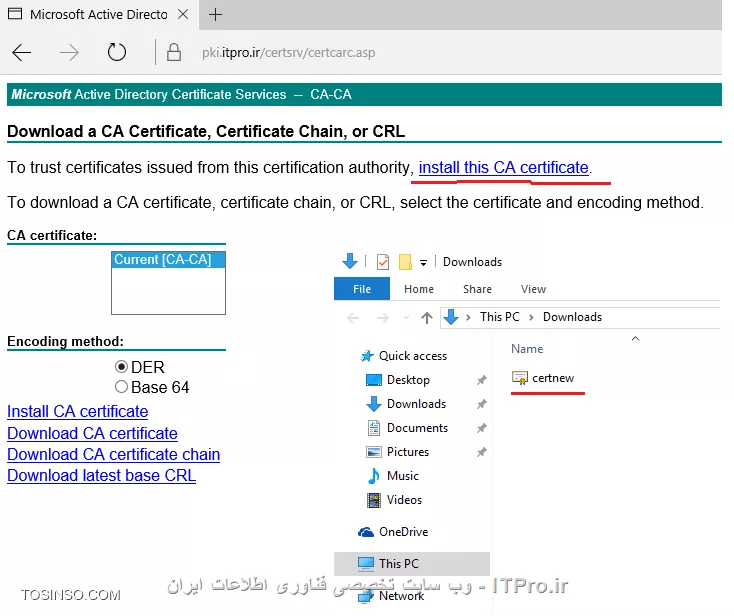Click the pin icon next to Pictures
Viewport: 734px width, 616px height.
[481, 452]
